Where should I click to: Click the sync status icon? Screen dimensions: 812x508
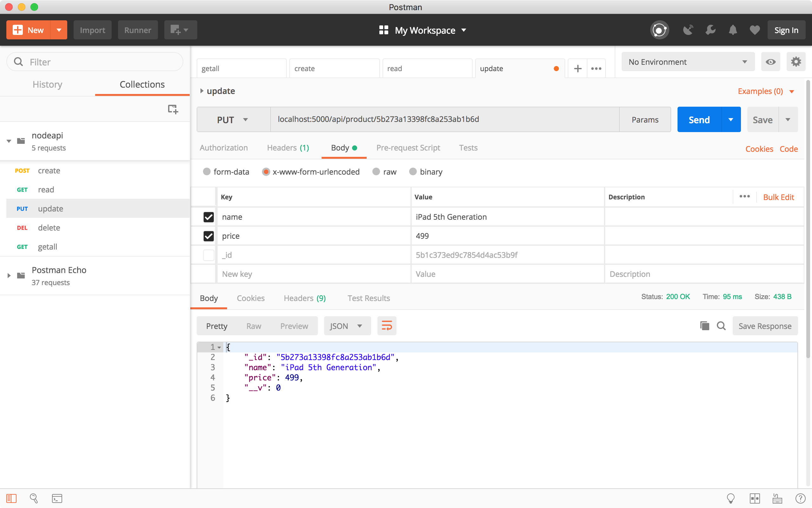click(659, 30)
